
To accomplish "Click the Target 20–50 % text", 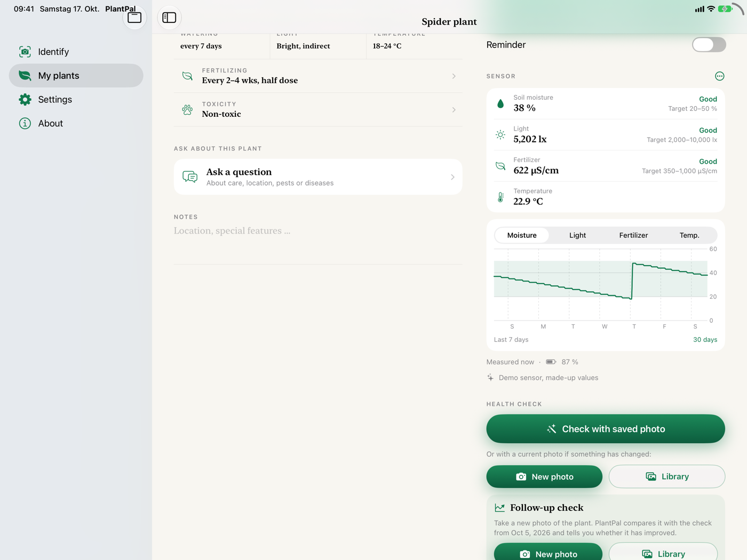I will [x=693, y=109].
